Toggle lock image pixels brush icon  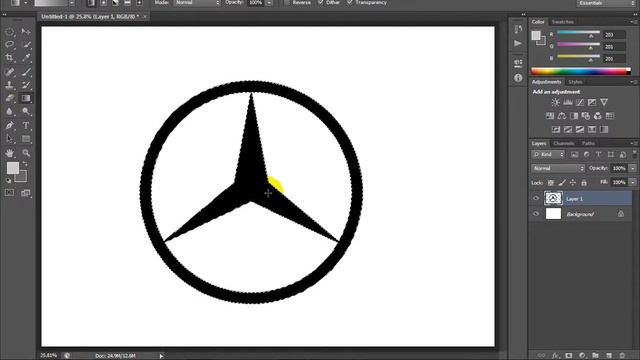click(x=562, y=182)
